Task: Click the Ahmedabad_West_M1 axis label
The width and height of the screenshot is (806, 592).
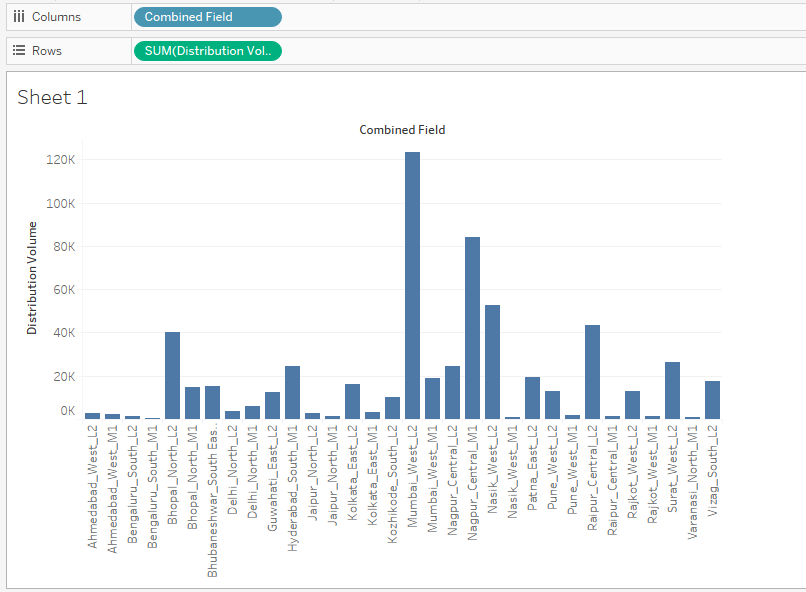Action: click(x=113, y=489)
